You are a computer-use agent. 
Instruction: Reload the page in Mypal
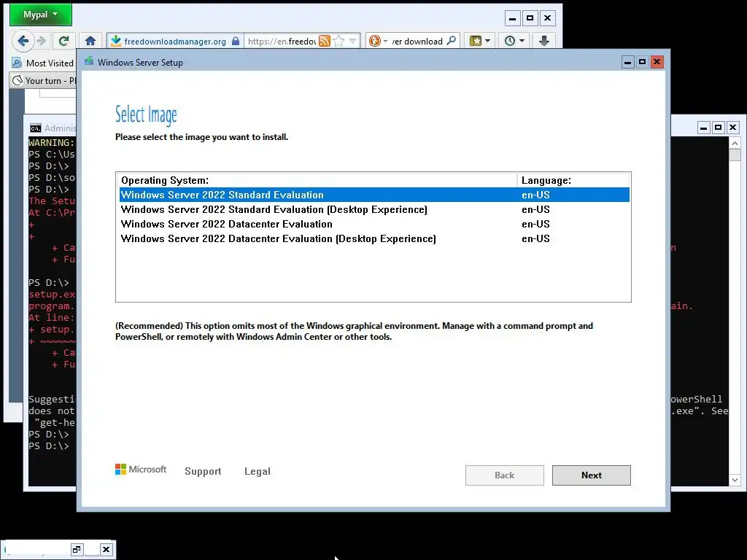64,41
